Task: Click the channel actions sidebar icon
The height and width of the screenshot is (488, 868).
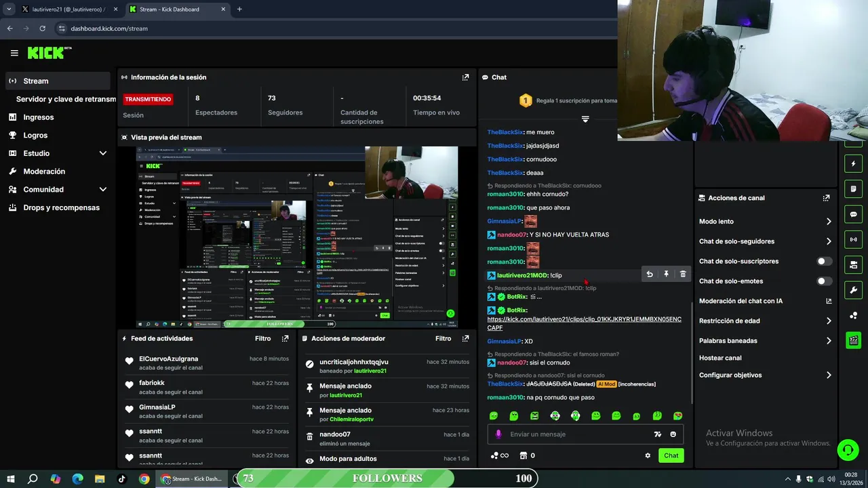Action: 853,264
